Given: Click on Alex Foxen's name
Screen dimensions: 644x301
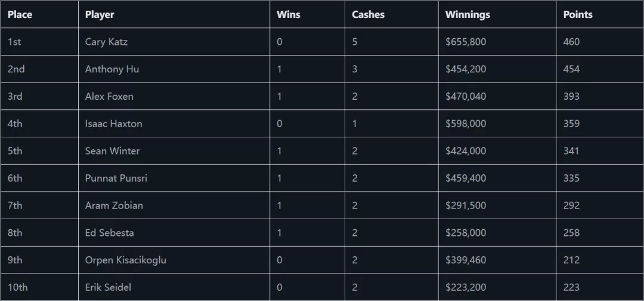Looking at the screenshot, I should pyautogui.click(x=109, y=96).
